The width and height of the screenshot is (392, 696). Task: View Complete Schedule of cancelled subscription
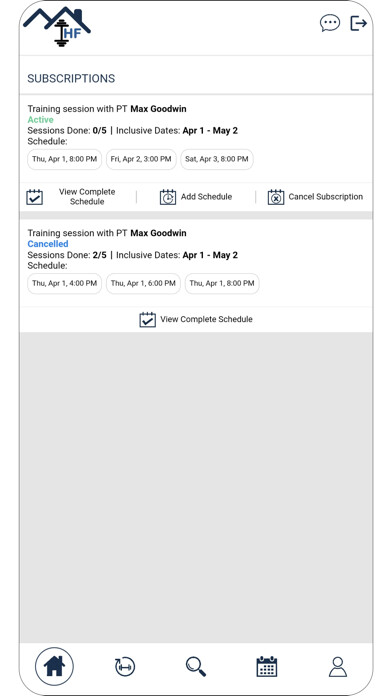196,320
